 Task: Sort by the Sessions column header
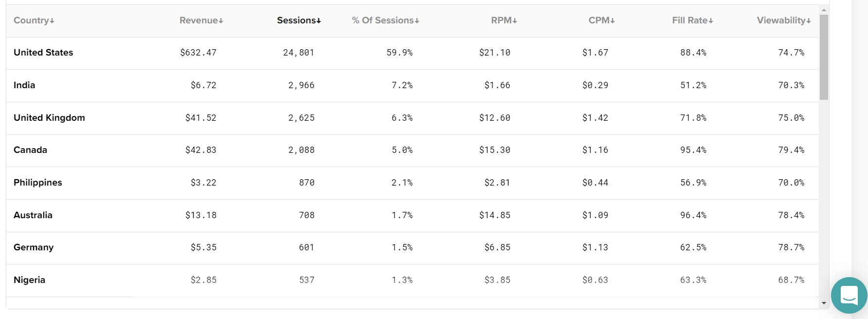point(299,20)
